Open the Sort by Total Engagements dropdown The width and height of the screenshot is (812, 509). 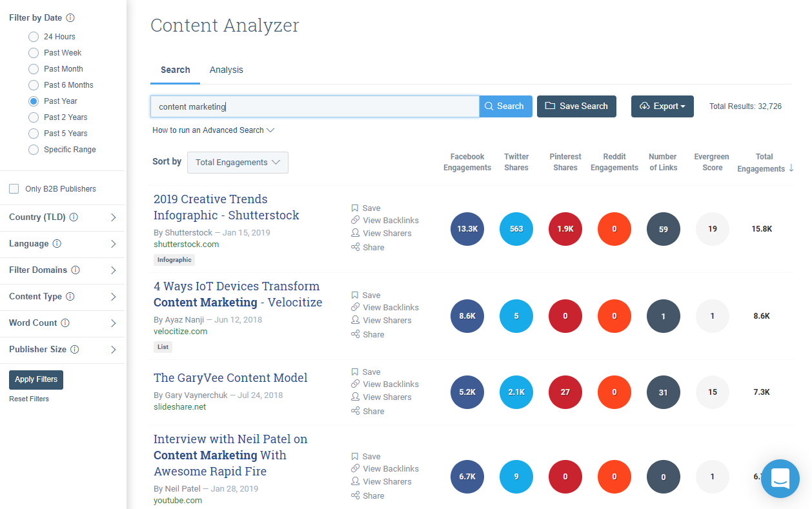238,163
